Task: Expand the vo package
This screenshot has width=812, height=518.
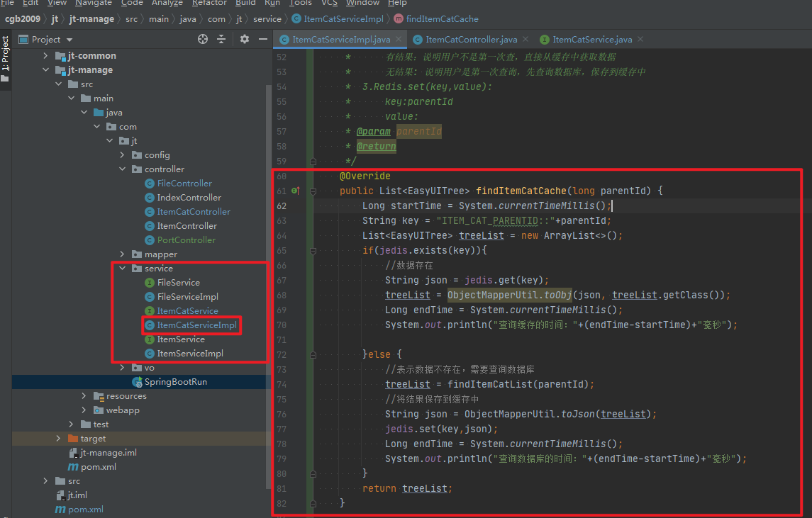Action: 122,367
